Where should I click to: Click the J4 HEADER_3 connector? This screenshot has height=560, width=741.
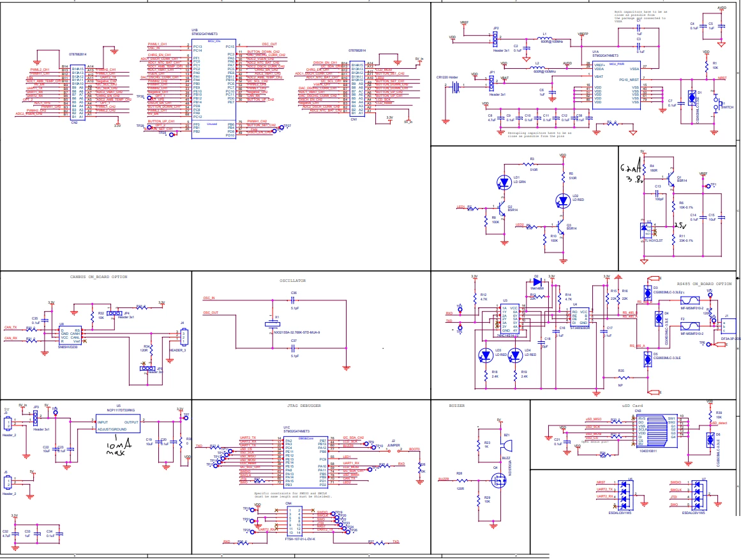[x=184, y=336]
